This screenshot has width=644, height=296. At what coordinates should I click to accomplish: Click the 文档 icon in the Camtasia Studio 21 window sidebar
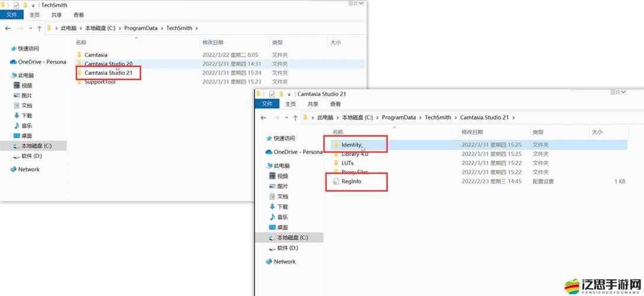[x=272, y=196]
